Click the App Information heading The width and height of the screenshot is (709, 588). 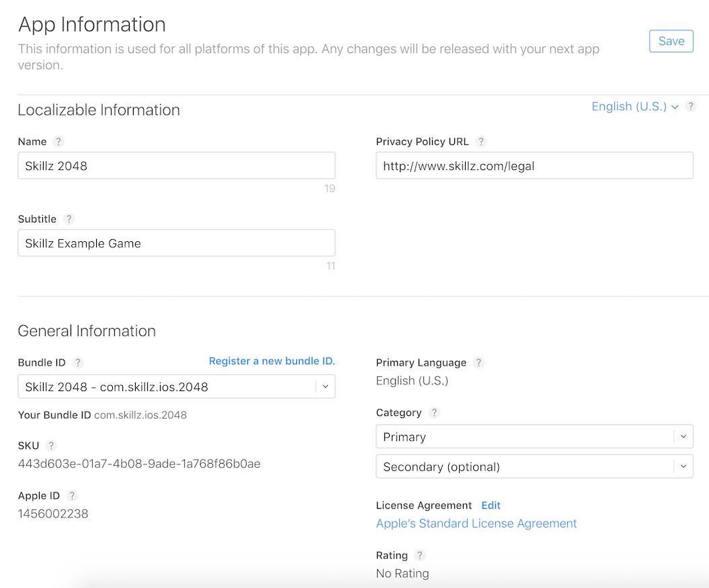tap(92, 24)
